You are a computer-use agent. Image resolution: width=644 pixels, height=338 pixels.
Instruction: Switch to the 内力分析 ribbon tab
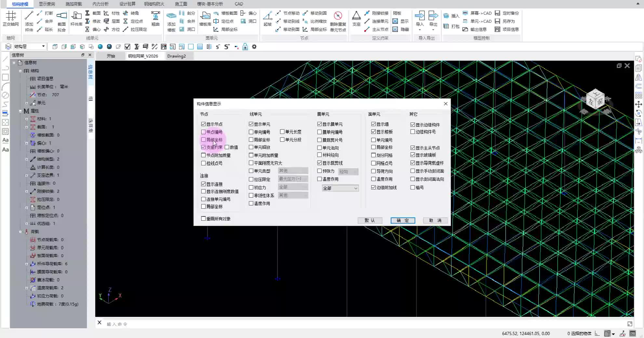[x=101, y=4]
